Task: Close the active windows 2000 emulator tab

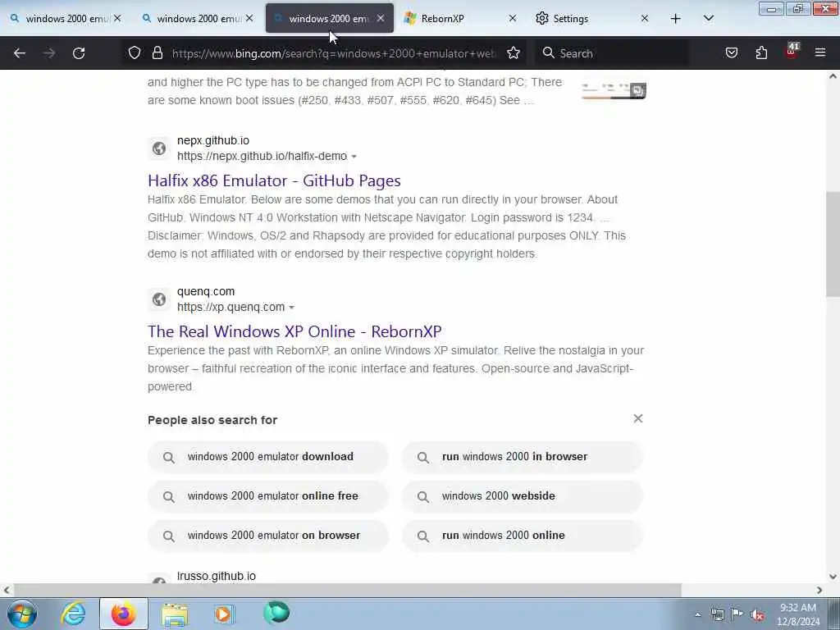Action: [x=381, y=18]
